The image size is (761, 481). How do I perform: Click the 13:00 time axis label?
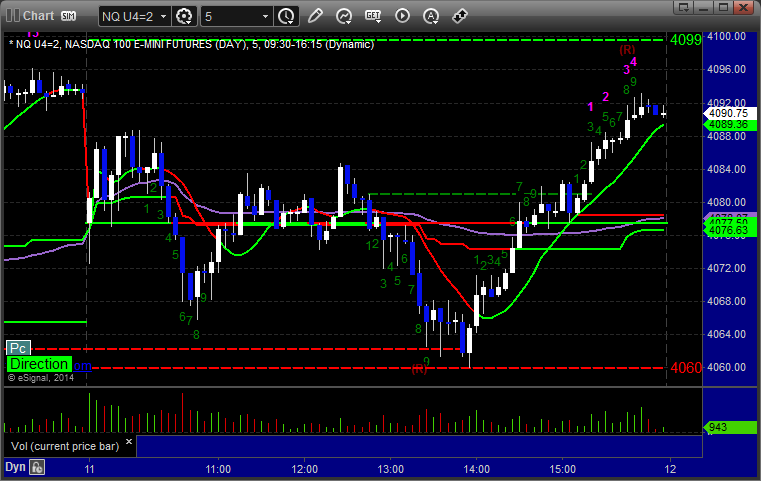click(x=391, y=469)
